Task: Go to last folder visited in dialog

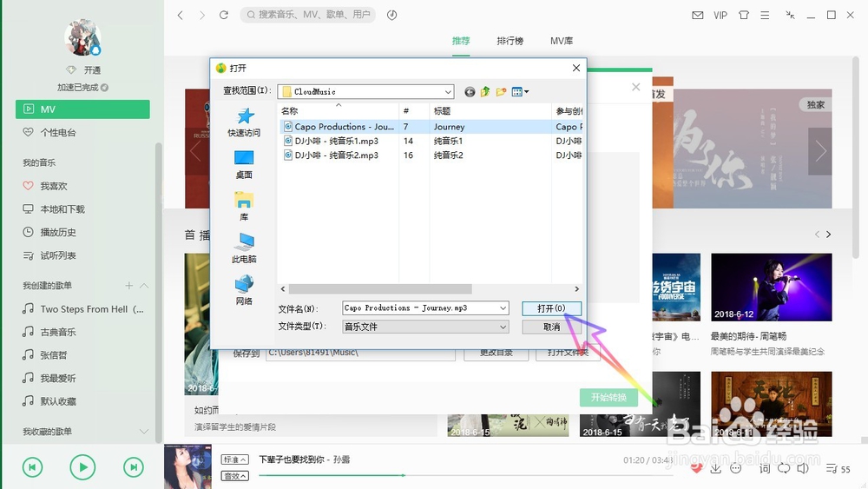Action: click(470, 92)
